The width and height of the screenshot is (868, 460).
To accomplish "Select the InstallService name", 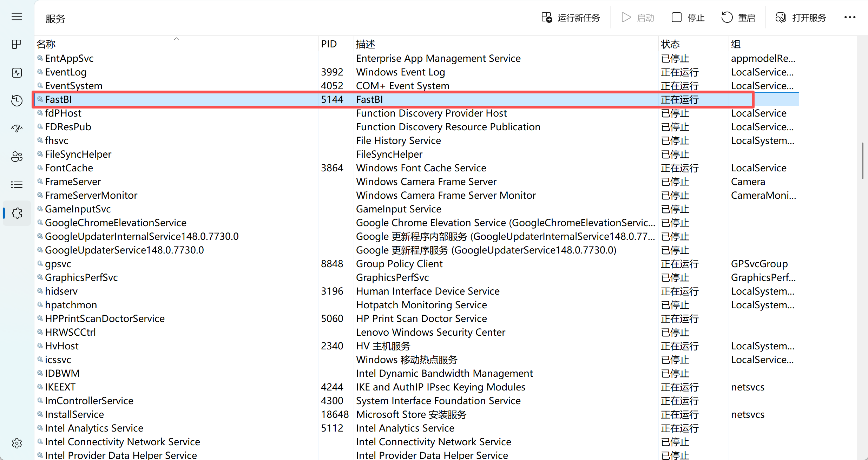I will tap(74, 414).
